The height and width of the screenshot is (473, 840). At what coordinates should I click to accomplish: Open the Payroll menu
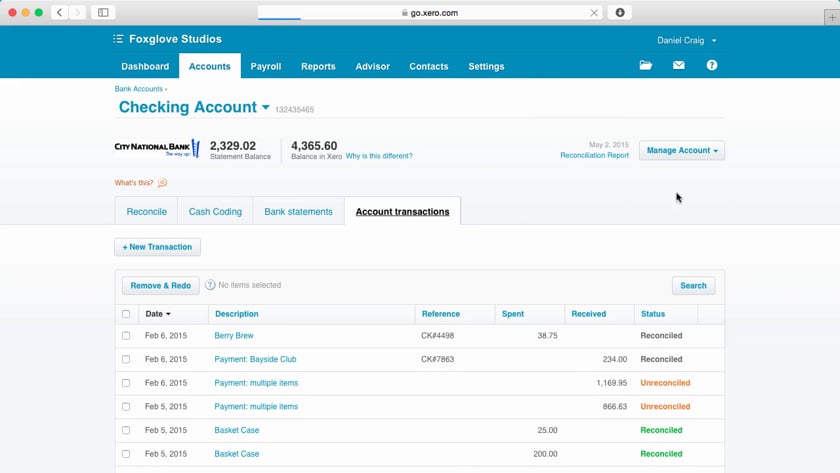[266, 66]
